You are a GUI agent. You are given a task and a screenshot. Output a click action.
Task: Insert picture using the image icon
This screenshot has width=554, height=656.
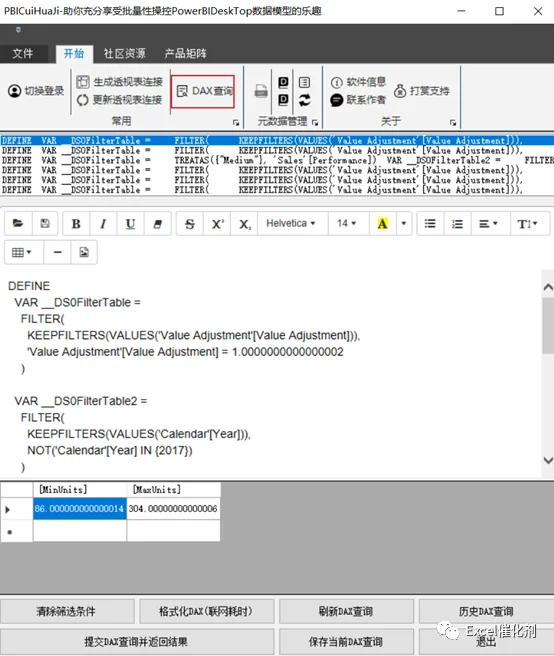84,252
